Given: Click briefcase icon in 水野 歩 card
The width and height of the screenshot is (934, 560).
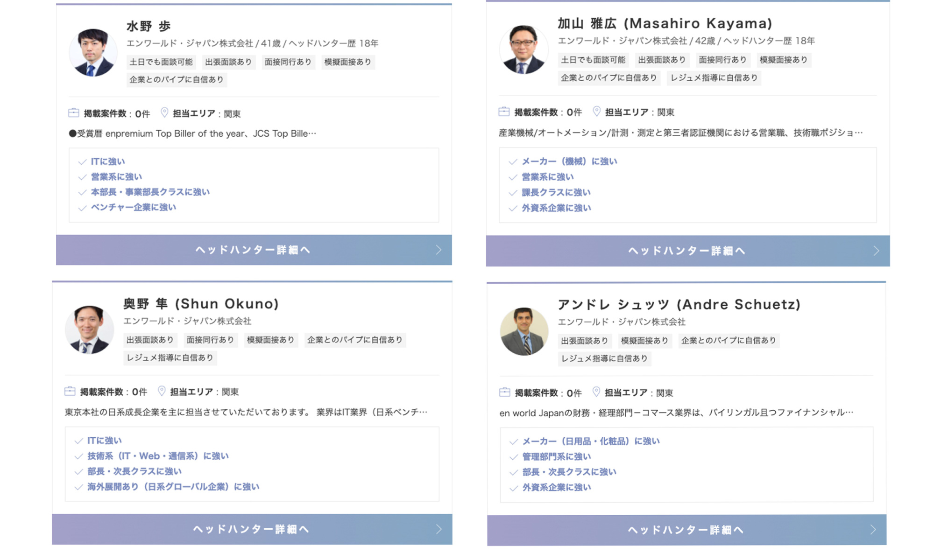Looking at the screenshot, I should click(73, 113).
